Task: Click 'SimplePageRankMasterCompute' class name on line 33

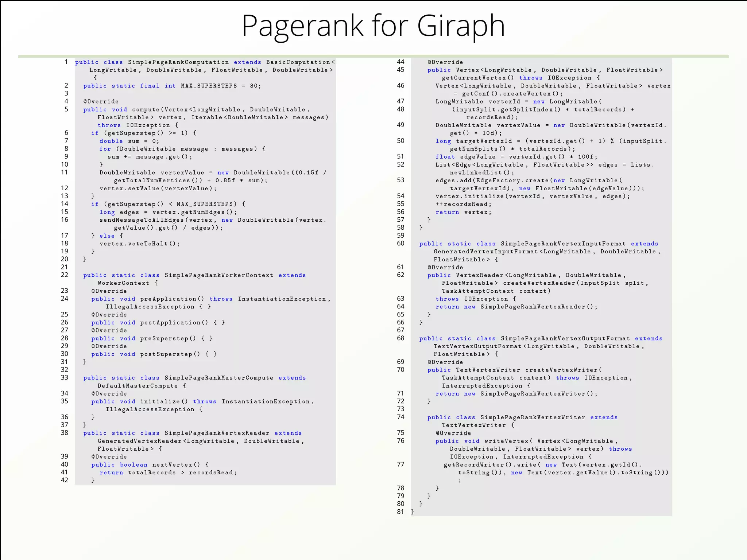Action: pyautogui.click(x=219, y=378)
